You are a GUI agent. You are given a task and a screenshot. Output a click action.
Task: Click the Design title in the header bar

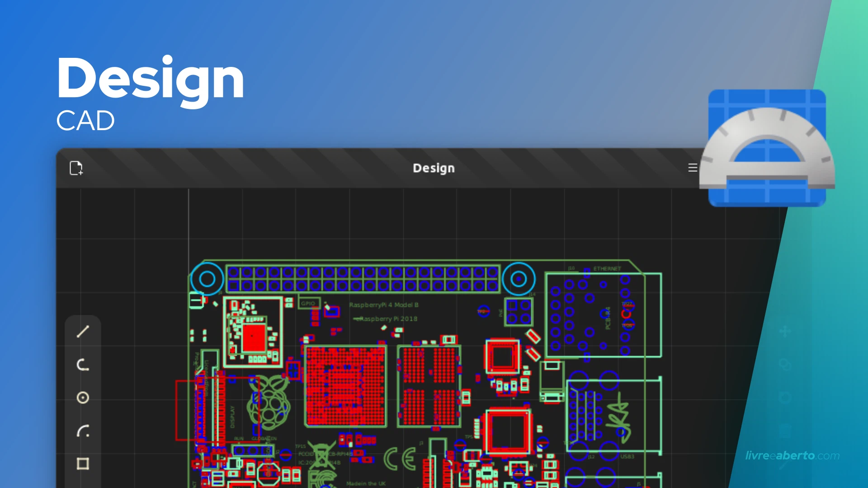pyautogui.click(x=433, y=168)
